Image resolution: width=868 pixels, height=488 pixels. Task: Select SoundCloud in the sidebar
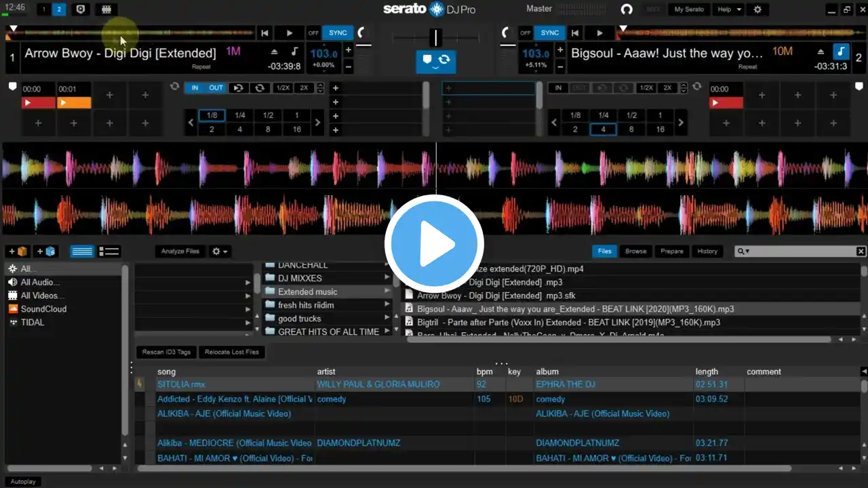[43, 309]
